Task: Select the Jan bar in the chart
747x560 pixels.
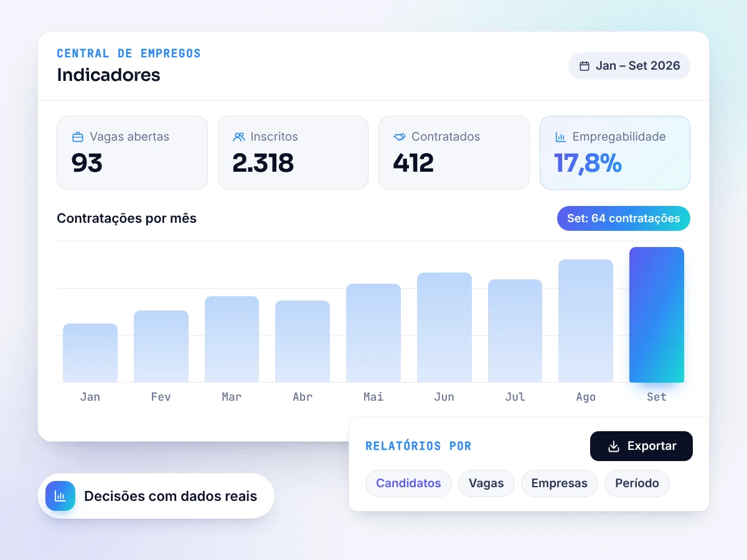Action: pyautogui.click(x=90, y=353)
